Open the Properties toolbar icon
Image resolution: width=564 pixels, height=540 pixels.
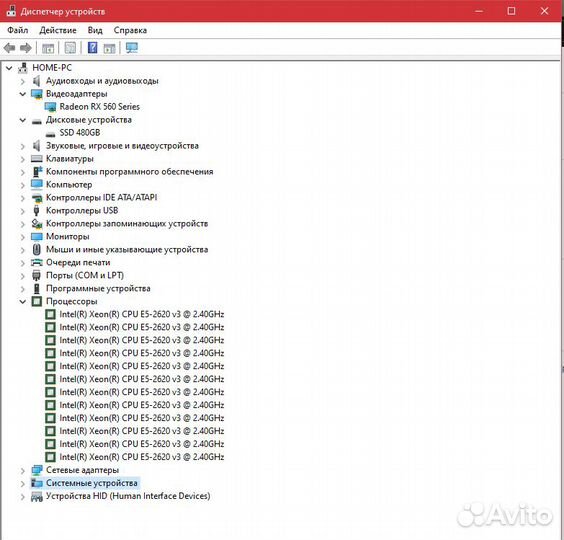[x=70, y=47]
